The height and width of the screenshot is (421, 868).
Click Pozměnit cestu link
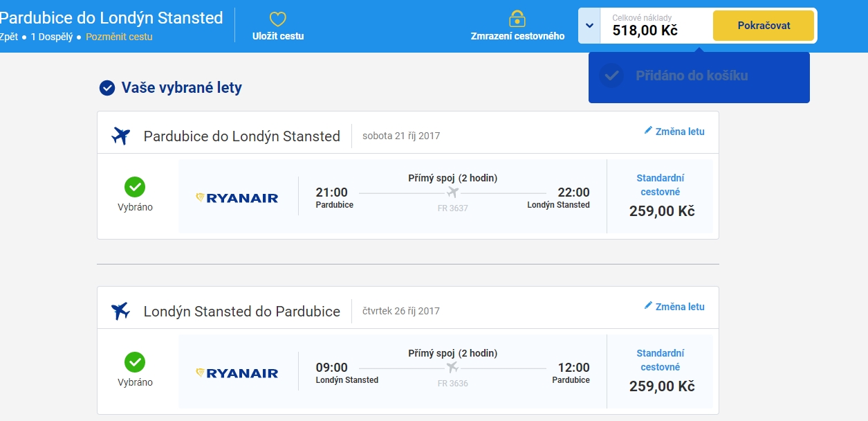[x=119, y=37]
